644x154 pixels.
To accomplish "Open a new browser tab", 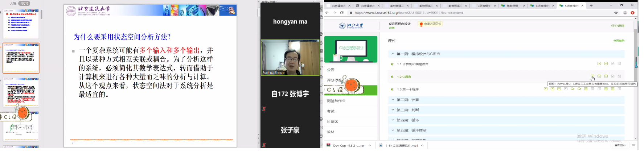I will tap(591, 5).
